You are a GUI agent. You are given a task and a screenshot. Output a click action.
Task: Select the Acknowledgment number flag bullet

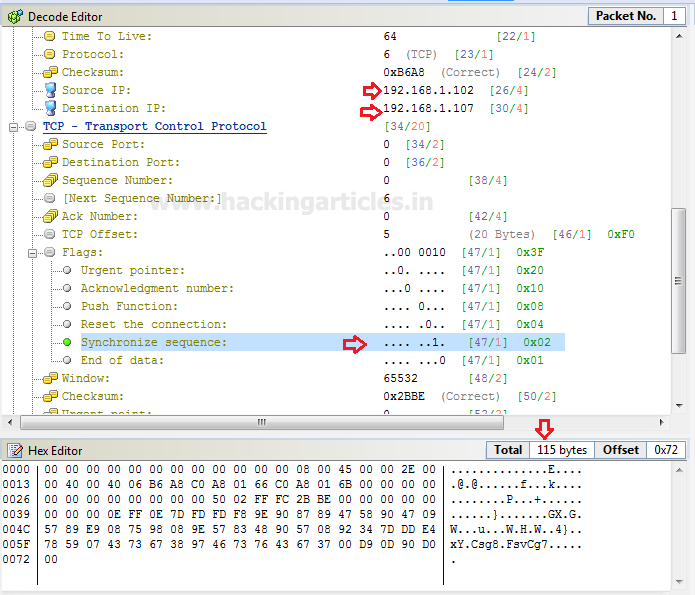(67, 288)
